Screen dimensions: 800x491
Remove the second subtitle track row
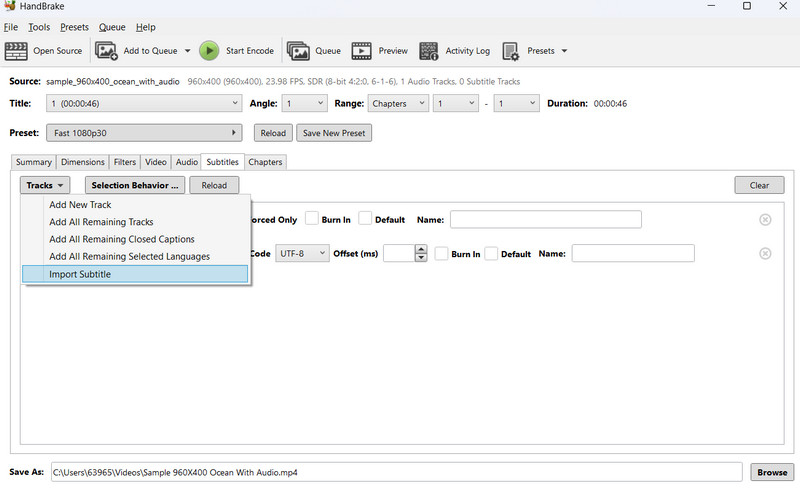pyautogui.click(x=765, y=254)
